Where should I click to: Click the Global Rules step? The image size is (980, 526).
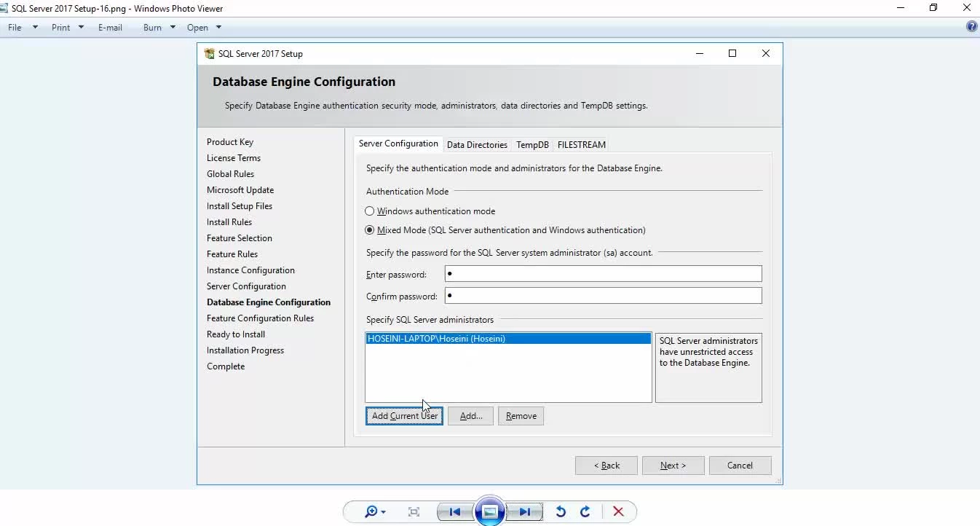(231, 174)
